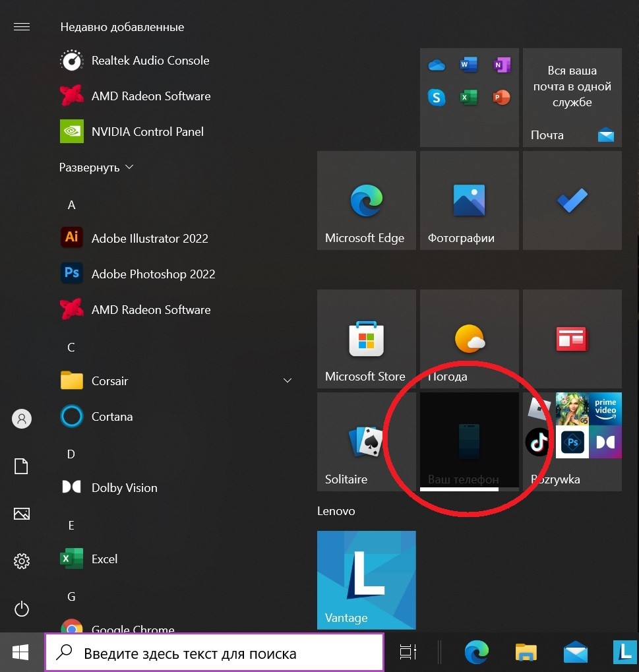639x672 pixels.
Task: Open Roblox in the Rozrywka folder
Action: (x=539, y=409)
